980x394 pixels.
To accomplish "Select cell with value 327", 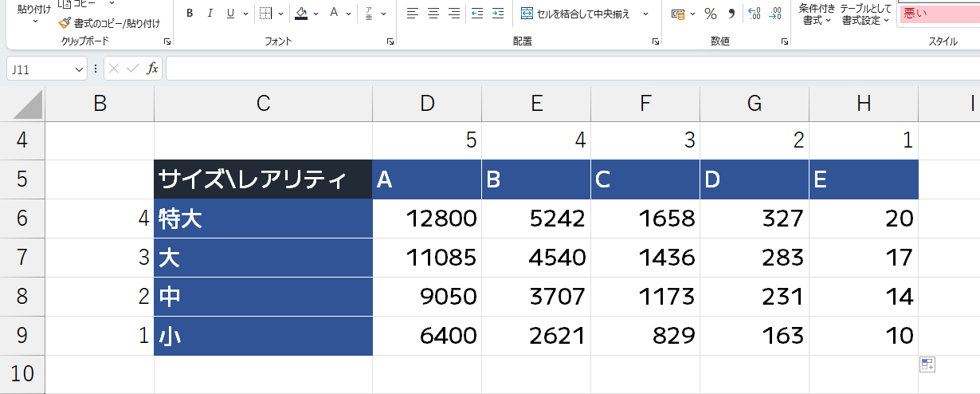I will click(x=755, y=219).
